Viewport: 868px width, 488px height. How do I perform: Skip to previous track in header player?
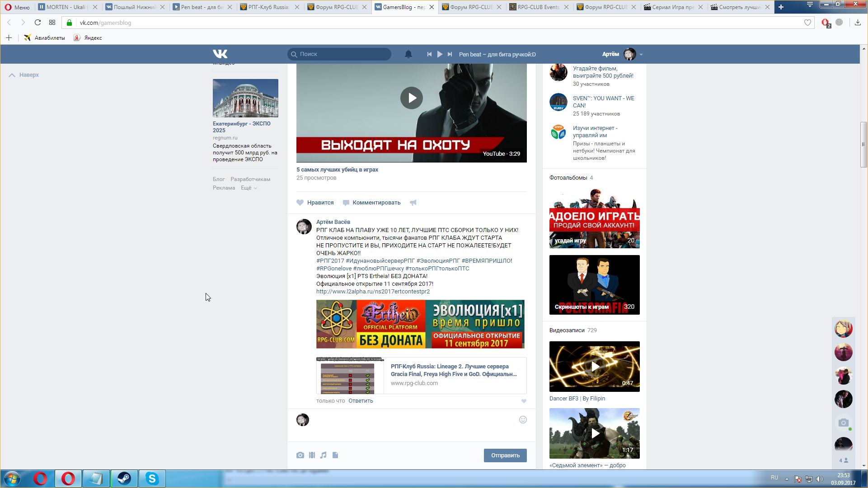[429, 54]
